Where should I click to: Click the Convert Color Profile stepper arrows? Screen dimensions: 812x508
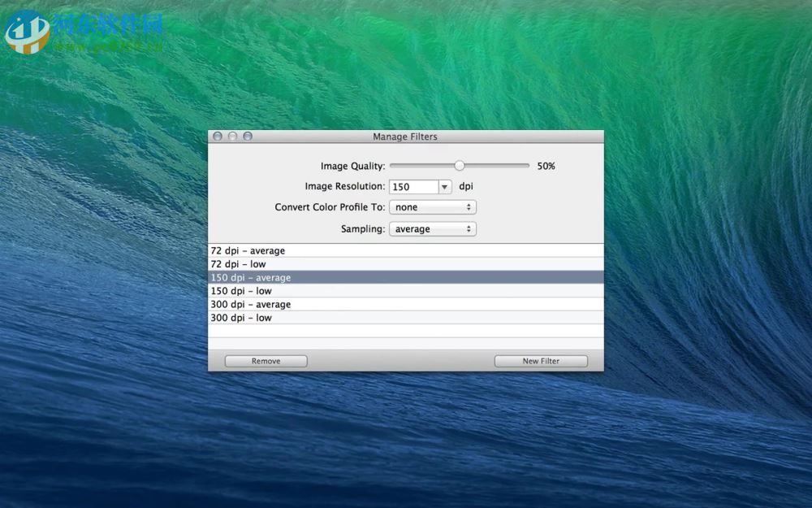[469, 207]
